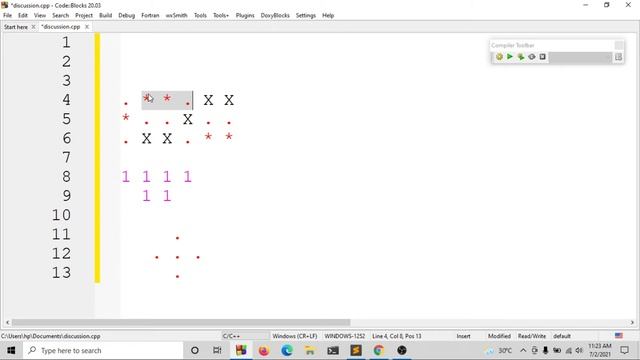Click the Insert mode status field
The image size is (640, 360).
(x=463, y=336)
